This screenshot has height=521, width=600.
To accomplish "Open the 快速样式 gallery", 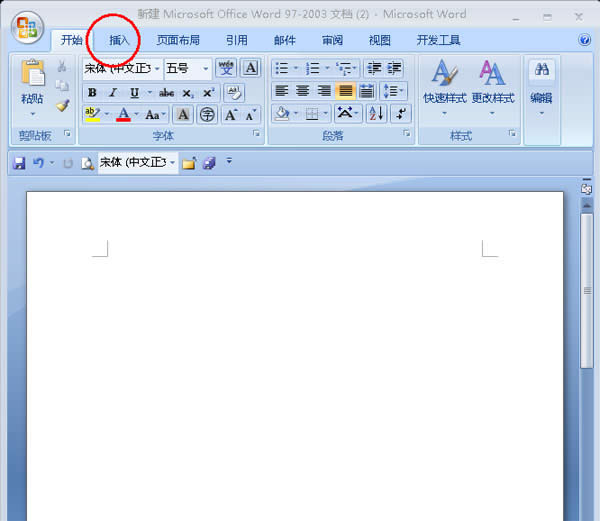I will [x=444, y=85].
